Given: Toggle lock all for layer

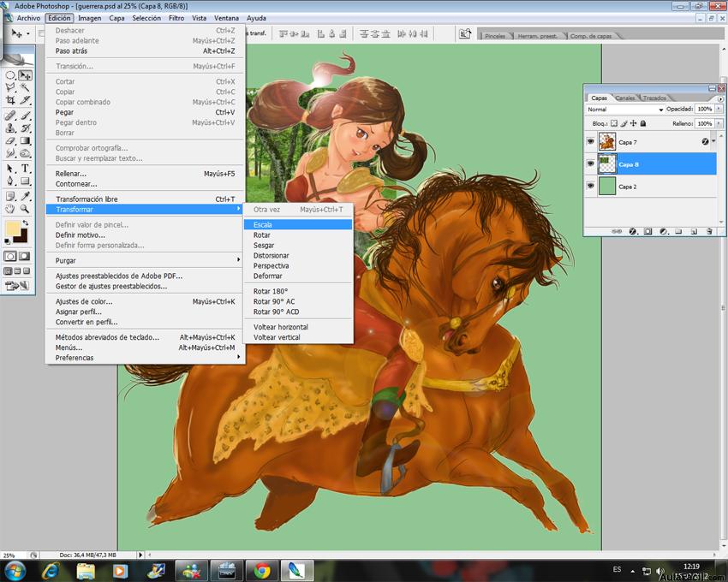Looking at the screenshot, I should pyautogui.click(x=643, y=123).
